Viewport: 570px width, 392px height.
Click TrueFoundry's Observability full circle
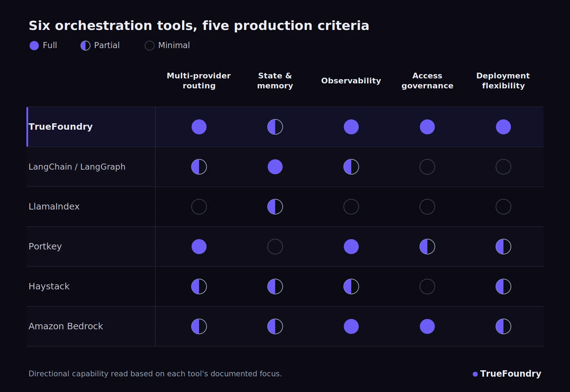[x=351, y=127]
